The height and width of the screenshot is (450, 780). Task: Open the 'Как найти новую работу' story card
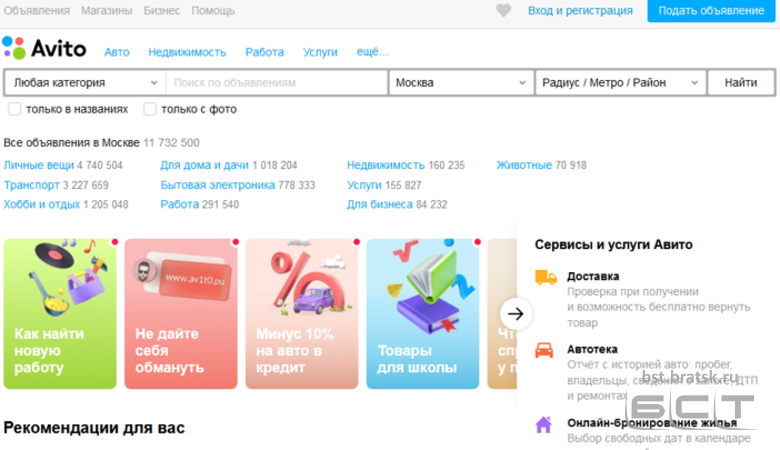[x=60, y=313]
